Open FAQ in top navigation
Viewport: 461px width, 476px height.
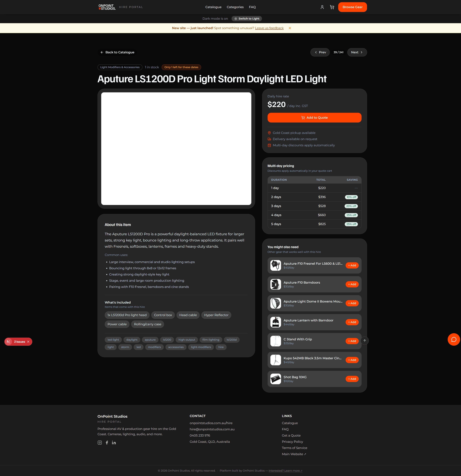(x=252, y=7)
